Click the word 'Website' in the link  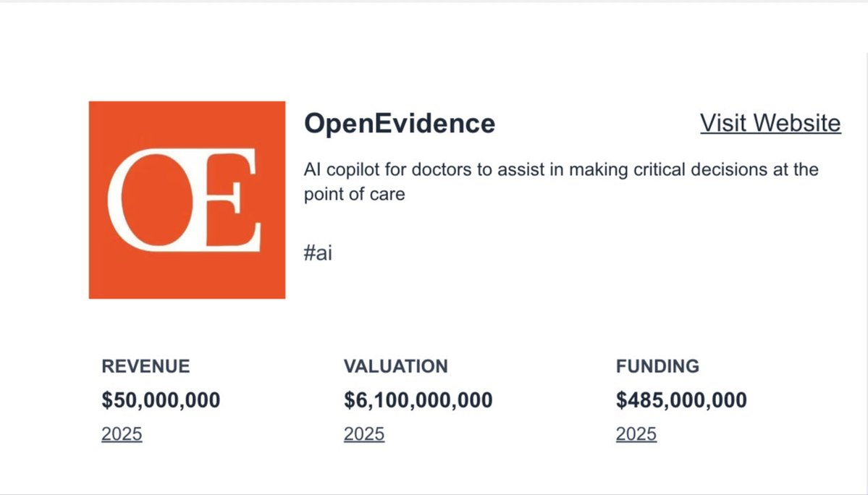coord(796,123)
